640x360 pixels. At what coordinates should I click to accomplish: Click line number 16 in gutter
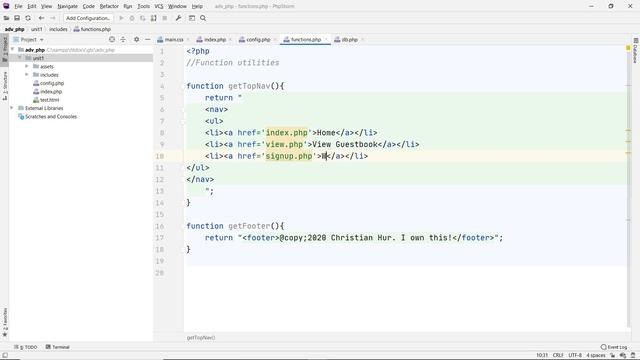160,226
